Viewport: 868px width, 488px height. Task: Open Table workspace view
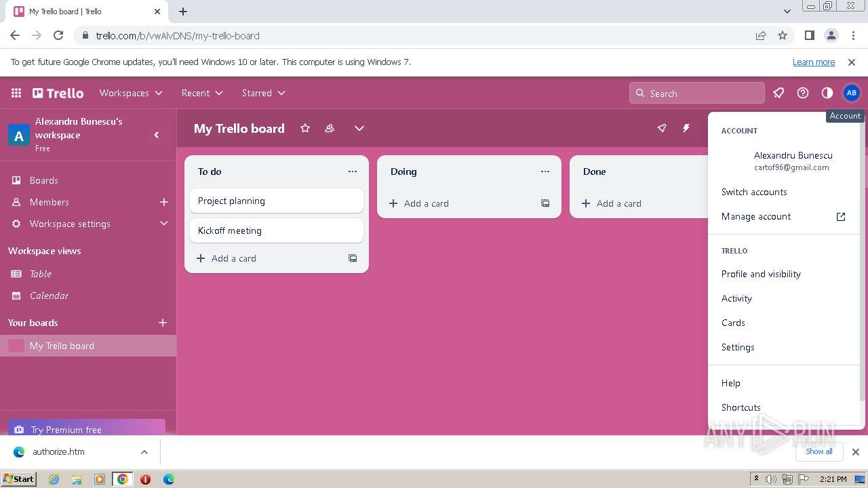point(88,274)
